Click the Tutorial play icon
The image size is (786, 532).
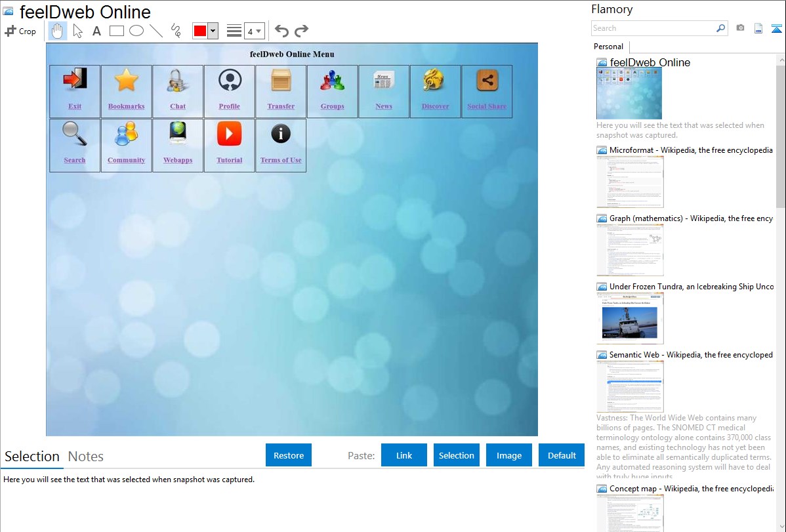(x=230, y=134)
